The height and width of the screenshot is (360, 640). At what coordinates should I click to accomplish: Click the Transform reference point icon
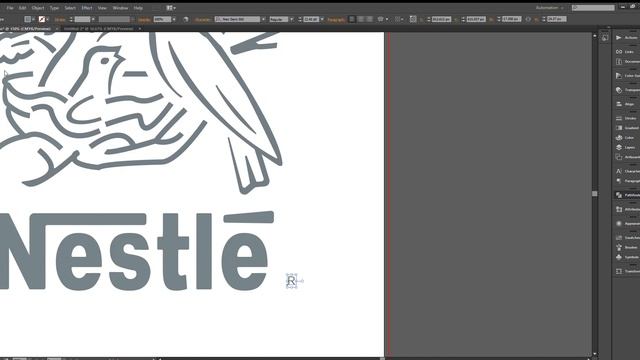(413, 19)
